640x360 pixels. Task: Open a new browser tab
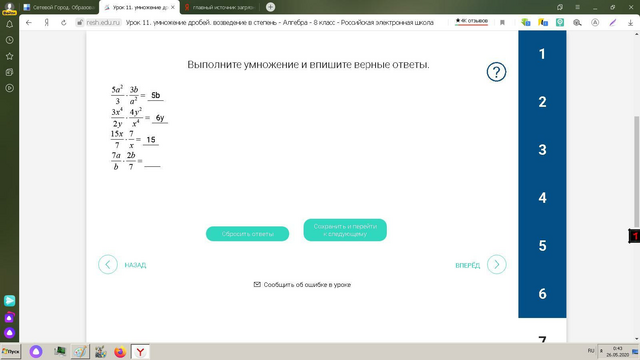[270, 7]
